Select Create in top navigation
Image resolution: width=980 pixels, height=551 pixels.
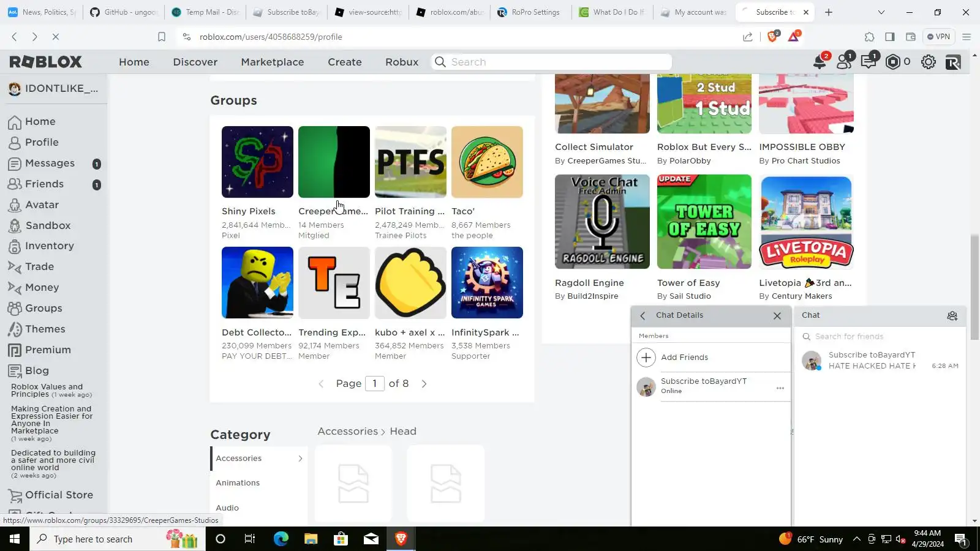[345, 62]
